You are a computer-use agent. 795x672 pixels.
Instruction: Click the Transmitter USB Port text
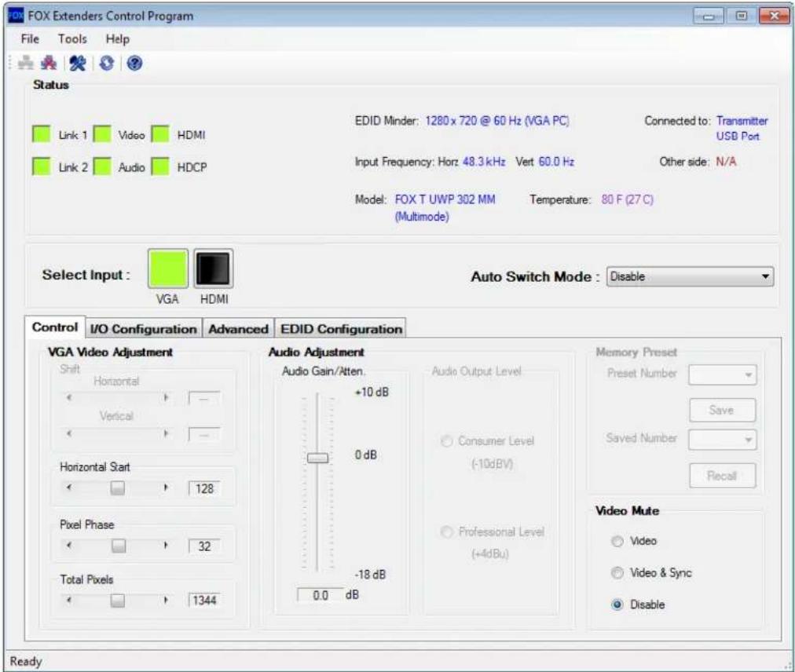point(742,128)
